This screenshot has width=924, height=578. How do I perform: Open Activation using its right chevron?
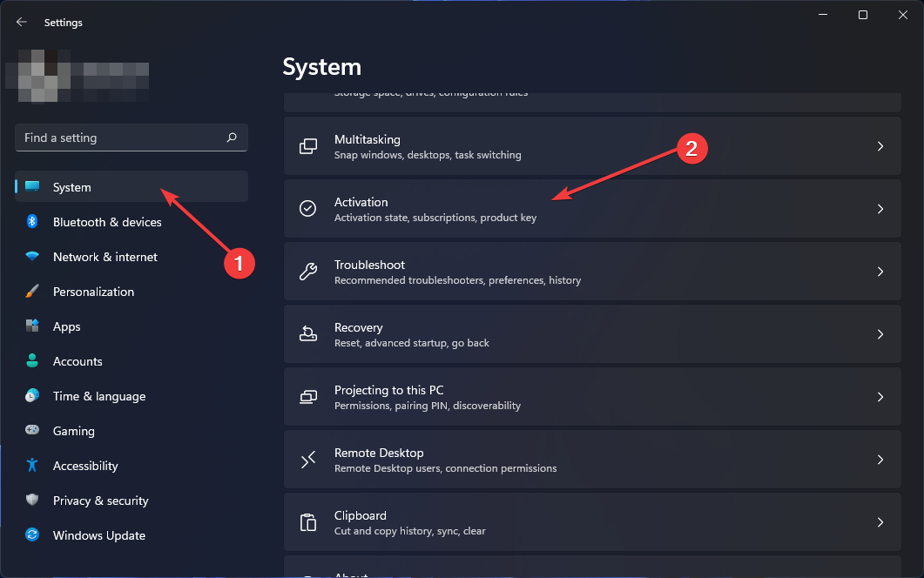880,209
